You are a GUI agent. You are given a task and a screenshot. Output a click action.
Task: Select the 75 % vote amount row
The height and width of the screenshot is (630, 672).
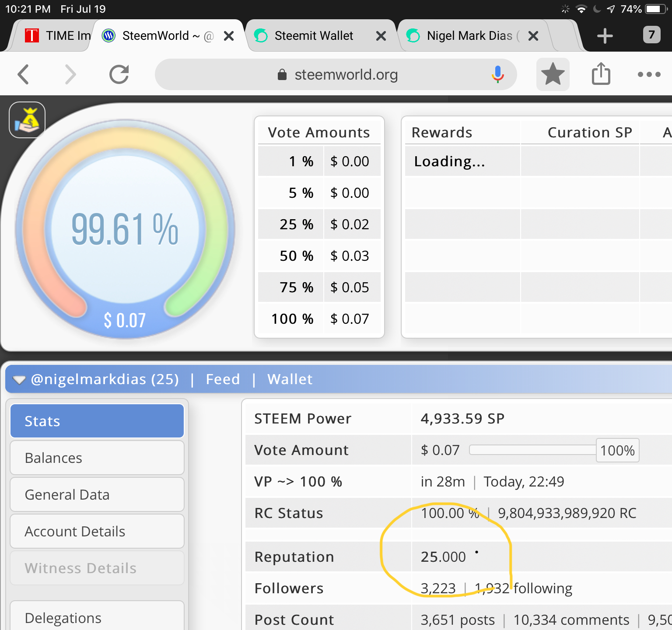[319, 287]
